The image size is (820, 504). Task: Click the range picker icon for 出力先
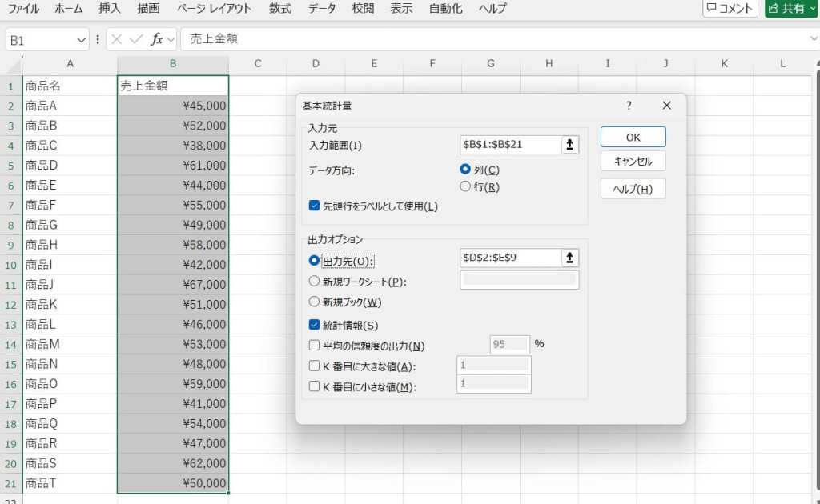pos(569,258)
